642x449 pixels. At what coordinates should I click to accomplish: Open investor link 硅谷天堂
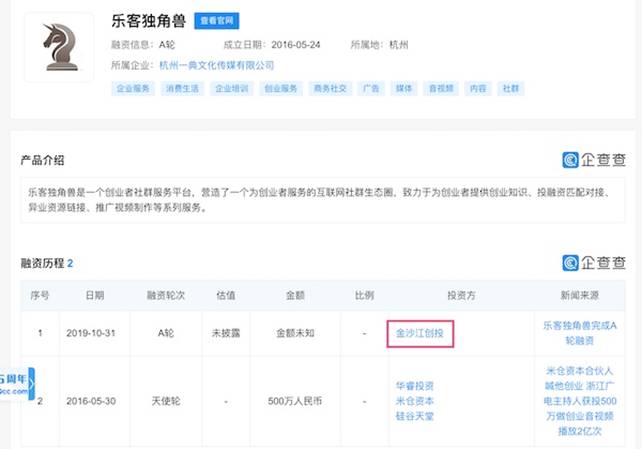(415, 416)
